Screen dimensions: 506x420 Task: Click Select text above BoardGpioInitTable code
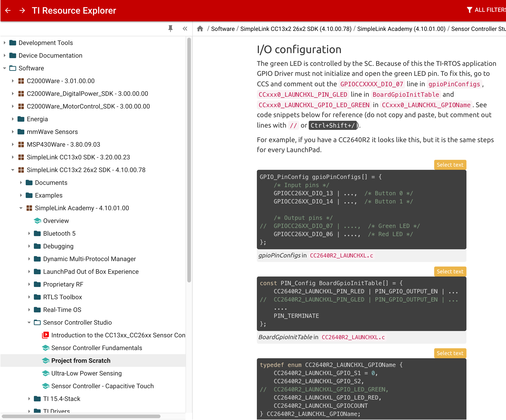450,272
